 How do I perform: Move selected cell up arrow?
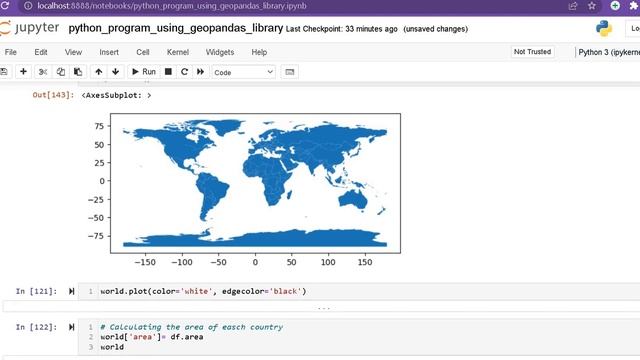(99, 72)
